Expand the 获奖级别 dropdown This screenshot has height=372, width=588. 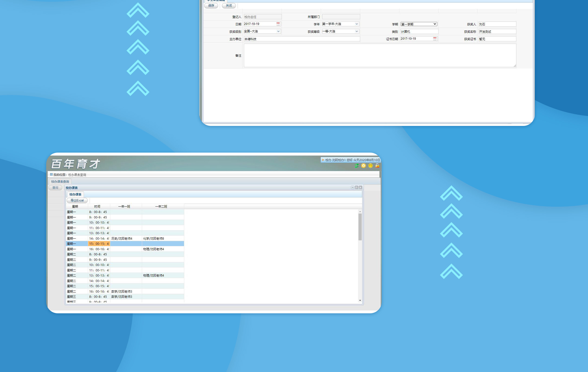tap(278, 31)
